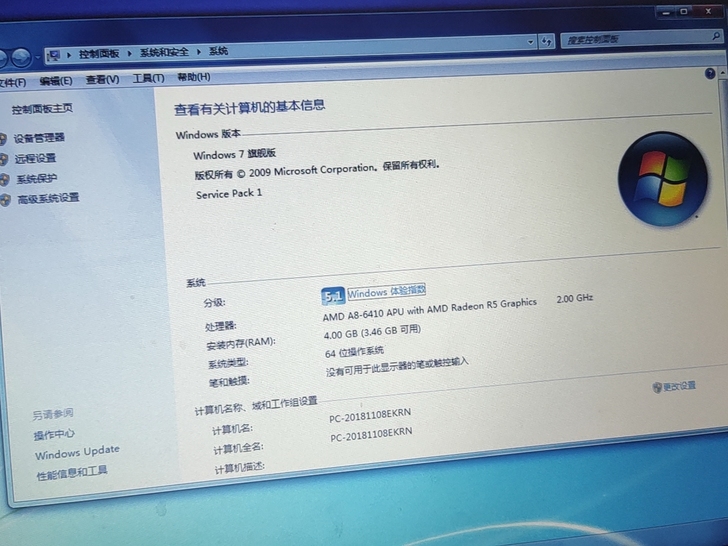This screenshot has width=728, height=546.
Task: Click the Windows 版本 section heading
Action: [x=208, y=134]
